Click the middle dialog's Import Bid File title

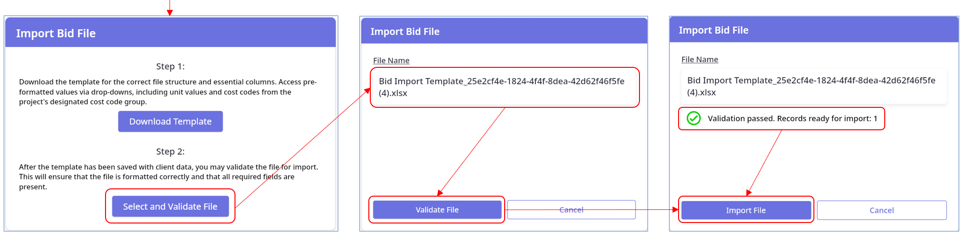coord(405,32)
